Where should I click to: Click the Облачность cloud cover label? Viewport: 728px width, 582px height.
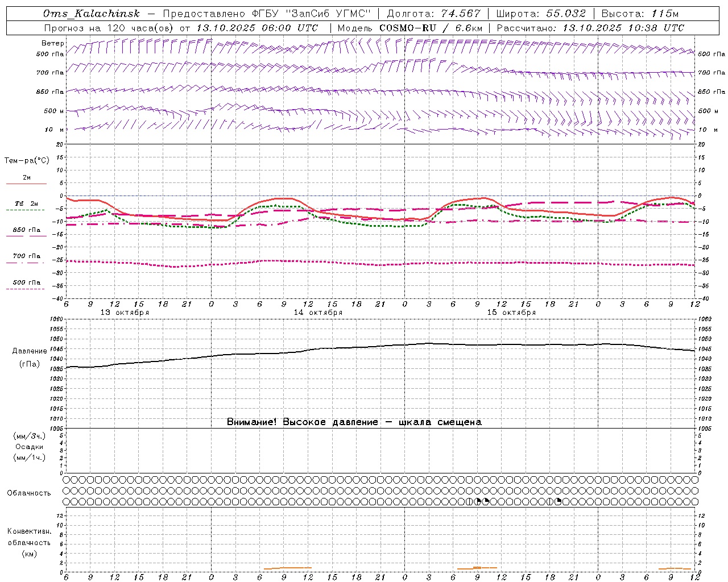pyautogui.click(x=28, y=493)
